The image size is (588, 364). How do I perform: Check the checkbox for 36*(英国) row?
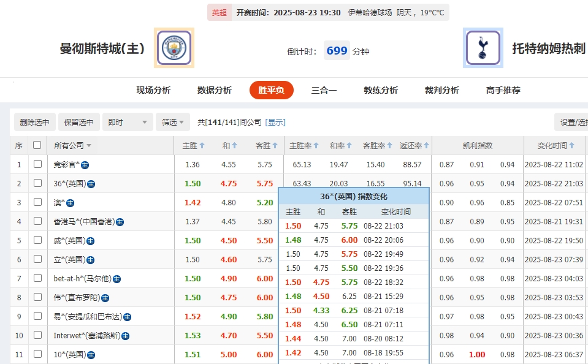(x=37, y=183)
